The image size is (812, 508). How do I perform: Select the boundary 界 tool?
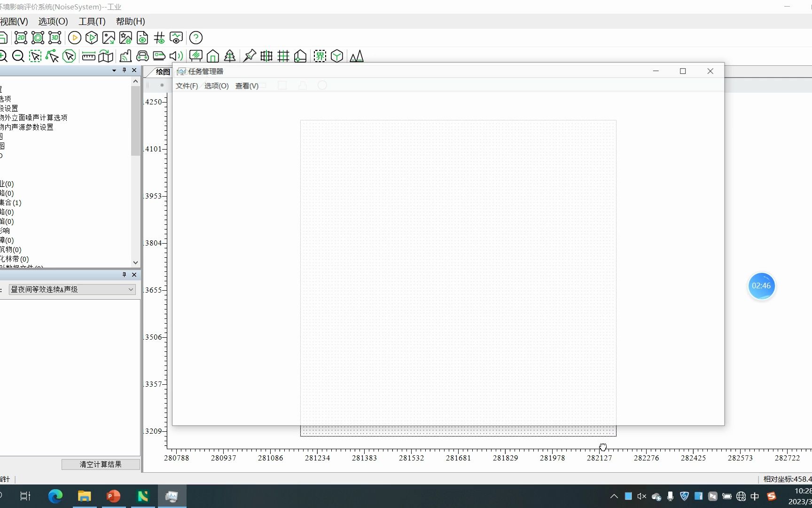click(x=320, y=56)
